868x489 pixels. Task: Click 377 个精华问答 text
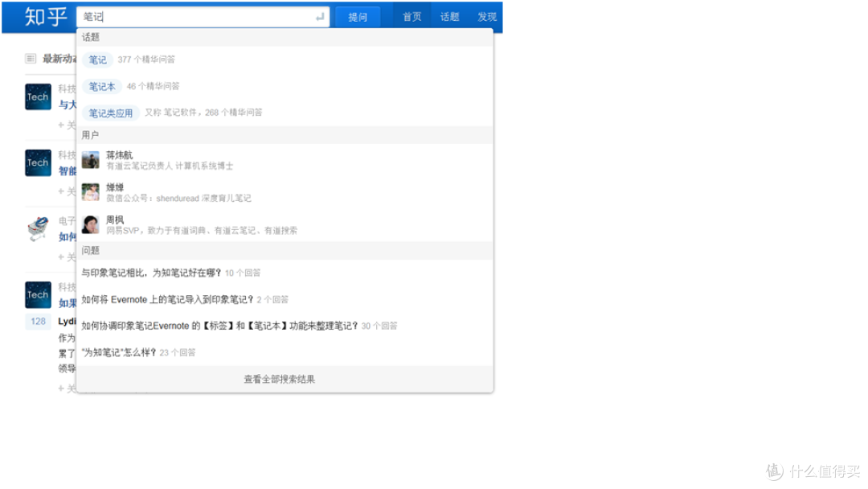(146, 60)
